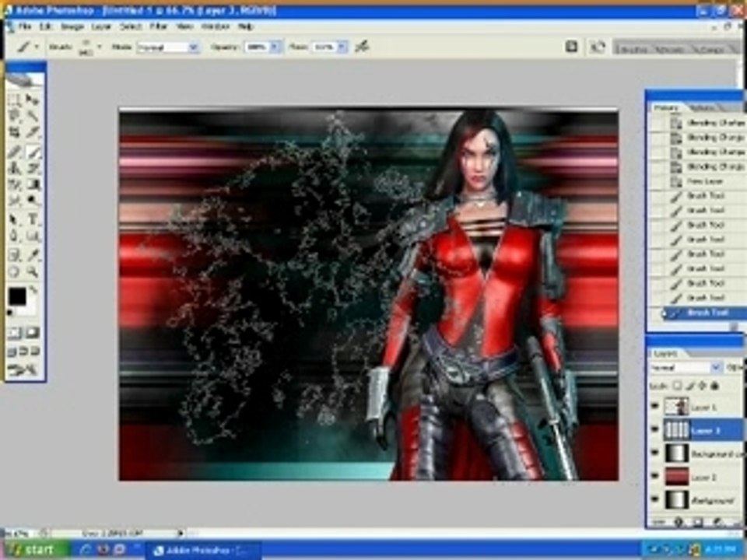The height and width of the screenshot is (560, 747).
Task: Select the History Brush tool
Action: click(33, 168)
